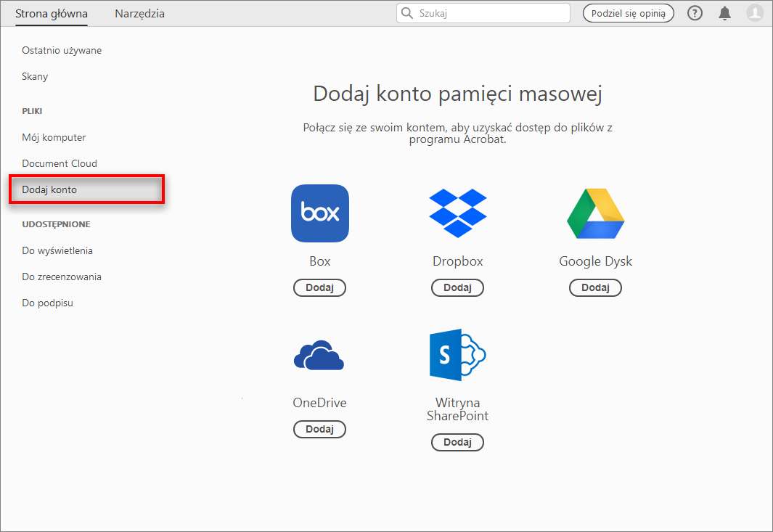Open Ostatnio używane in the sidebar
The image size is (773, 532).
pos(62,50)
